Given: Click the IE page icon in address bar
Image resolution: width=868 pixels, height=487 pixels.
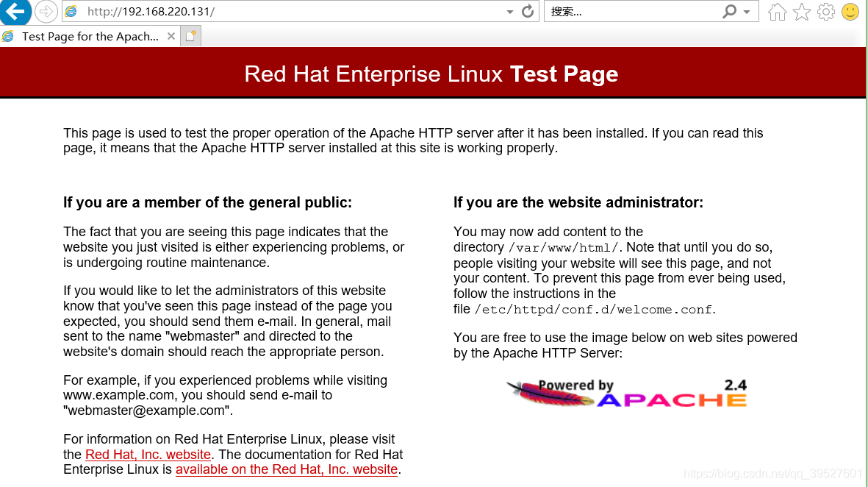Looking at the screenshot, I should coord(71,11).
